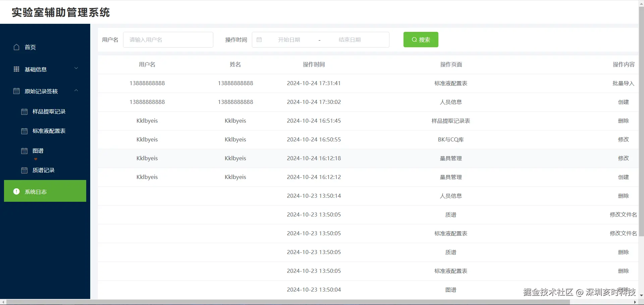Select the 系统日志 menu item
The width and height of the screenshot is (644, 305).
click(45, 191)
